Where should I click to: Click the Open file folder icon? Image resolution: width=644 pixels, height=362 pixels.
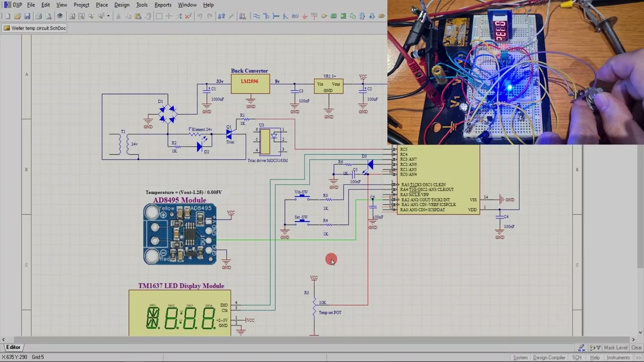pyautogui.click(x=17, y=16)
